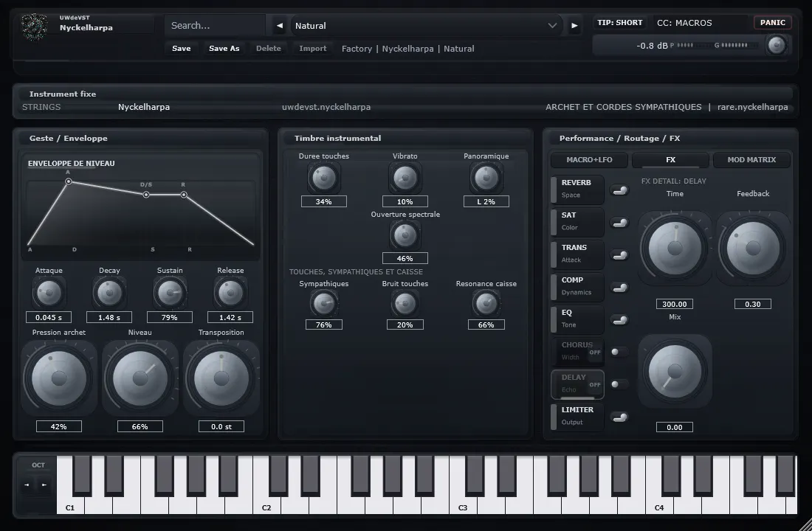The height and width of the screenshot is (531, 812).
Task: Click the Transposition value 0.0 st
Action: tap(221, 426)
